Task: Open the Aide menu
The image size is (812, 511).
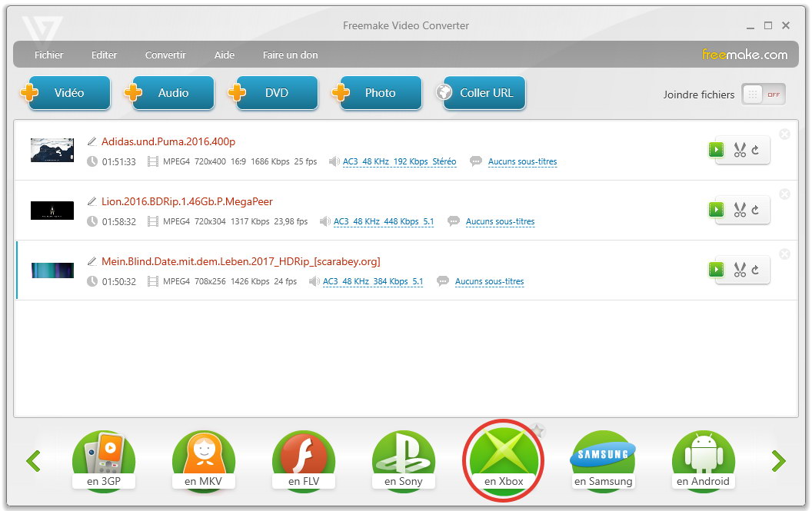Action: (225, 55)
